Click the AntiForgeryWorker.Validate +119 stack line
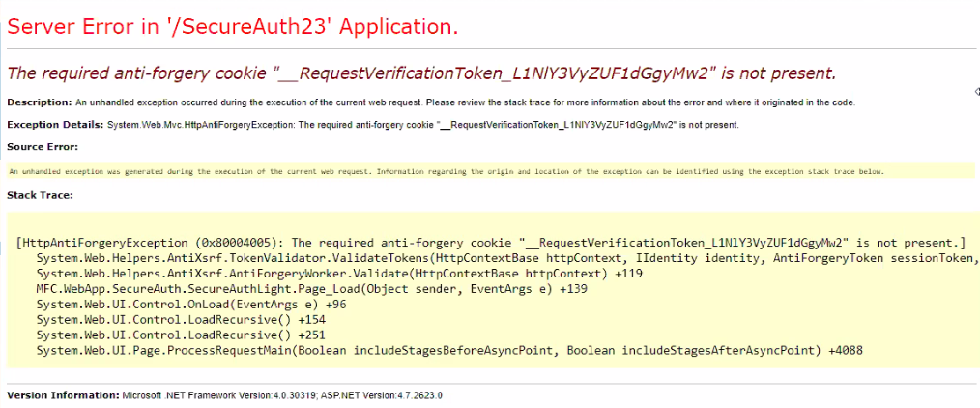The image size is (980, 408). pyautogui.click(x=339, y=273)
